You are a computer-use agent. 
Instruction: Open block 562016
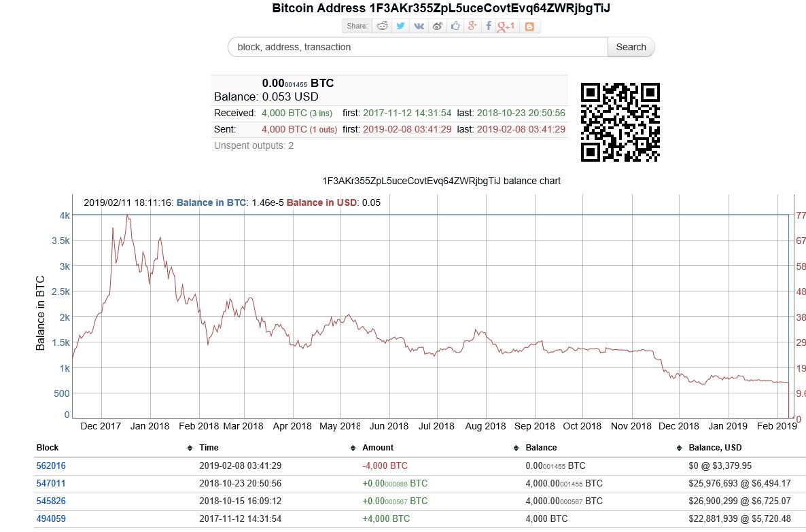[51, 465]
